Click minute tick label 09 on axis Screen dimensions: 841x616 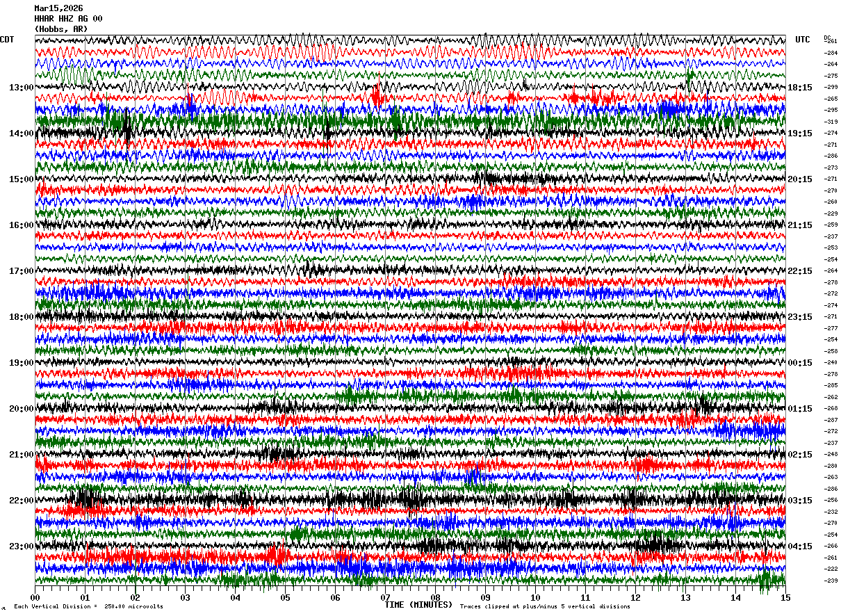point(485,598)
